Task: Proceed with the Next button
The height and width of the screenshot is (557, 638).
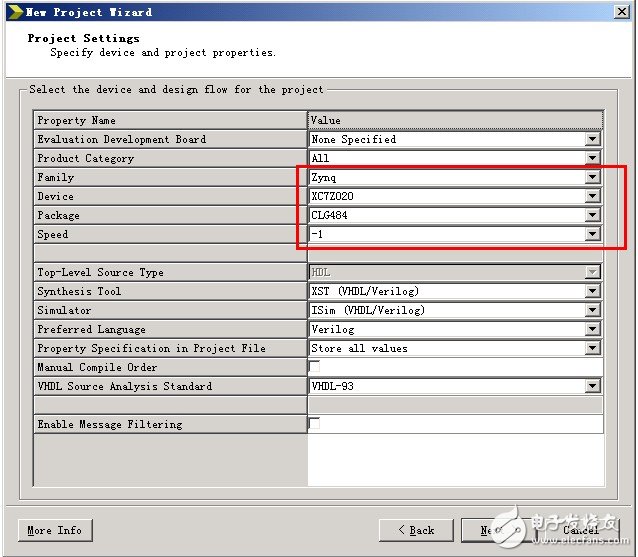Action: (490, 530)
